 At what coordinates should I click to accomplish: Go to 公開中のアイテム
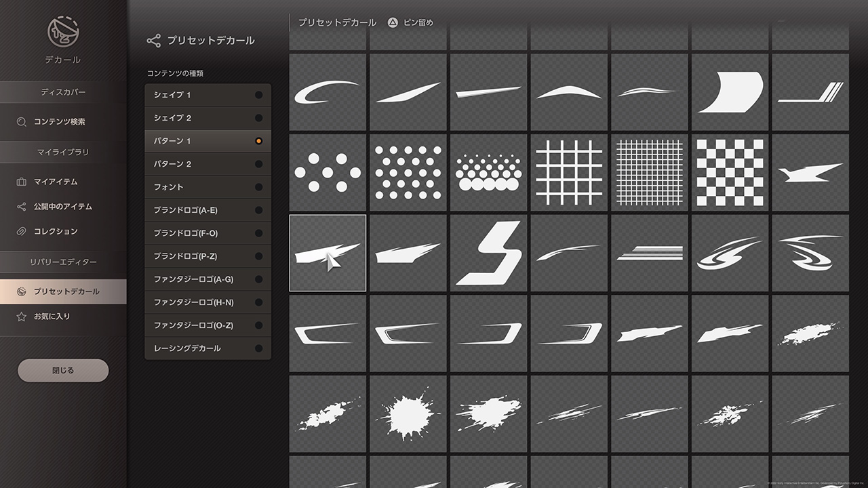(x=63, y=207)
